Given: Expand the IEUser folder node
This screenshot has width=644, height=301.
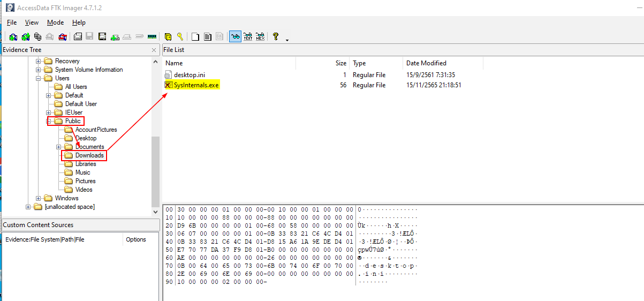Looking at the screenshot, I should (x=49, y=112).
